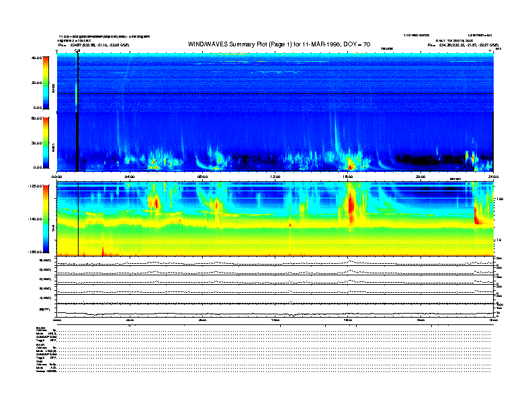Click the 16:00 label under the RAD1 spectrogram
Viewport: 532px width, 411px height.
point(348,177)
